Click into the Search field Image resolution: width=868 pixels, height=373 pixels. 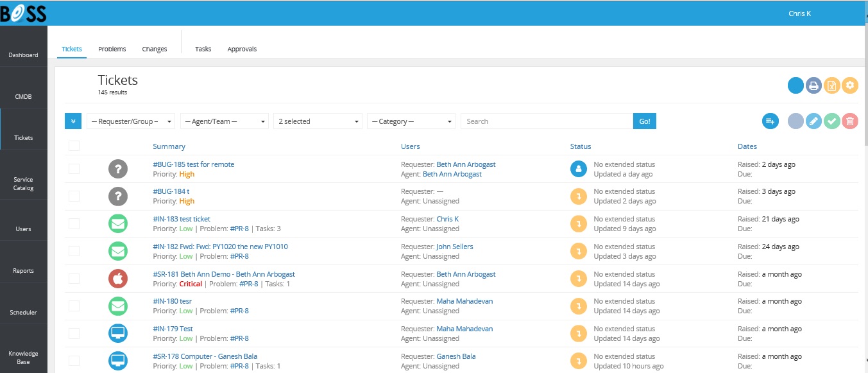coord(547,121)
